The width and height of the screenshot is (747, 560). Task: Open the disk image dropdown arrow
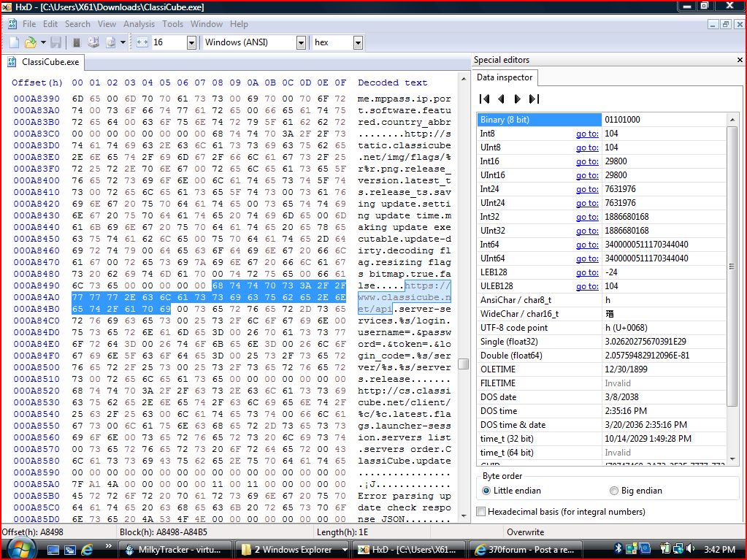point(123,42)
